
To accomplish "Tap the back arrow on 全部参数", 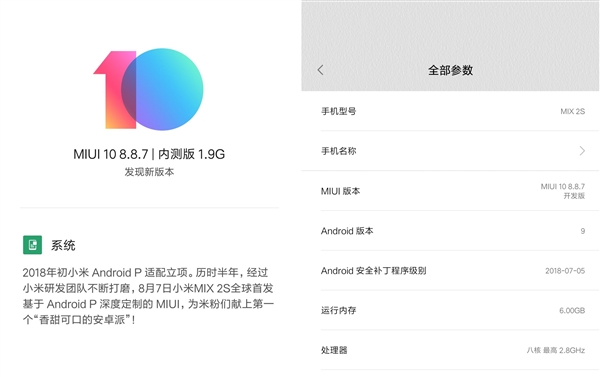I will (x=320, y=70).
